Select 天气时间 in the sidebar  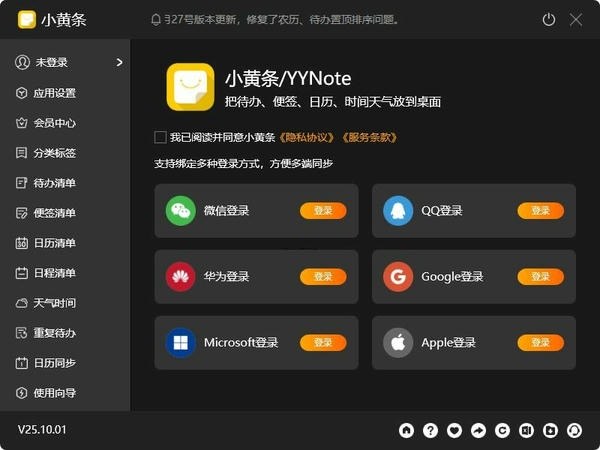tap(46, 303)
